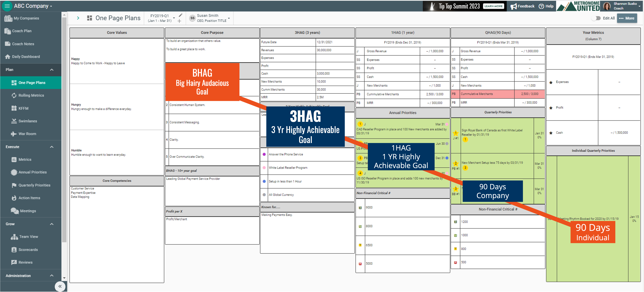Expand the breadcrumb chevron before One Page Plans
The image size is (644, 292).
pyautogui.click(x=78, y=18)
